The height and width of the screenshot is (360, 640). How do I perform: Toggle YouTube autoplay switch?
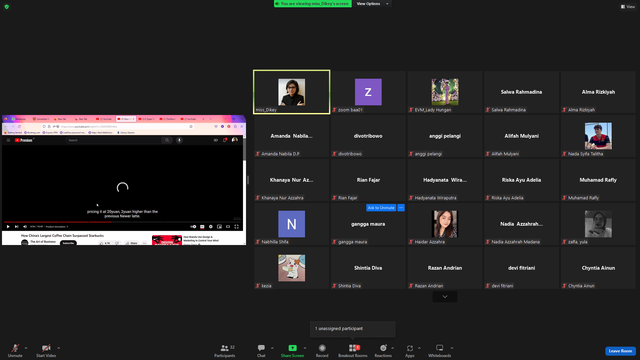coord(193,227)
